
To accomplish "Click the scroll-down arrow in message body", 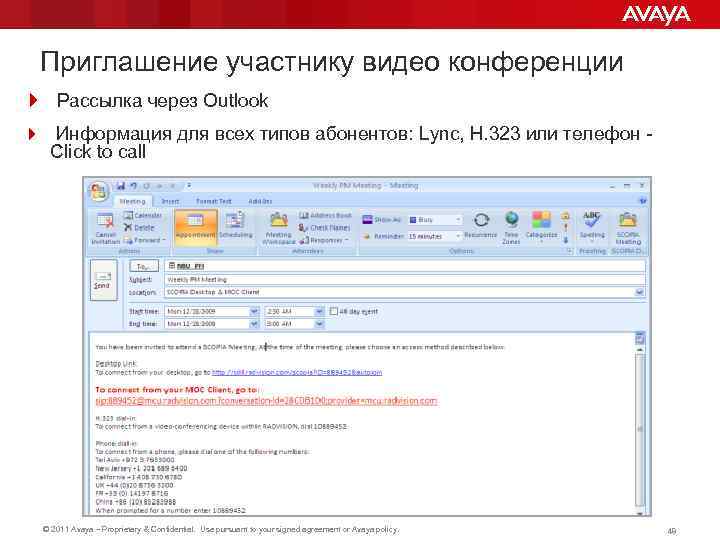I will point(640,513).
